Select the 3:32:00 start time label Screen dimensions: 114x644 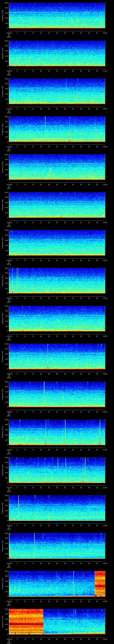(x=9, y=147)
